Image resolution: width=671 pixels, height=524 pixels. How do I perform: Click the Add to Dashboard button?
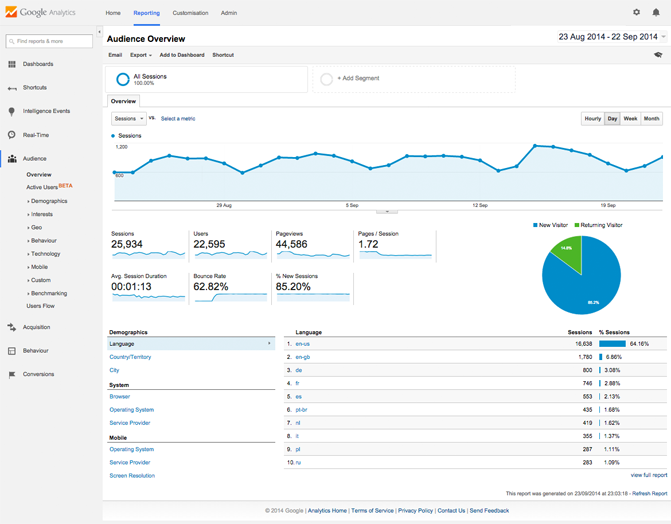182,55
